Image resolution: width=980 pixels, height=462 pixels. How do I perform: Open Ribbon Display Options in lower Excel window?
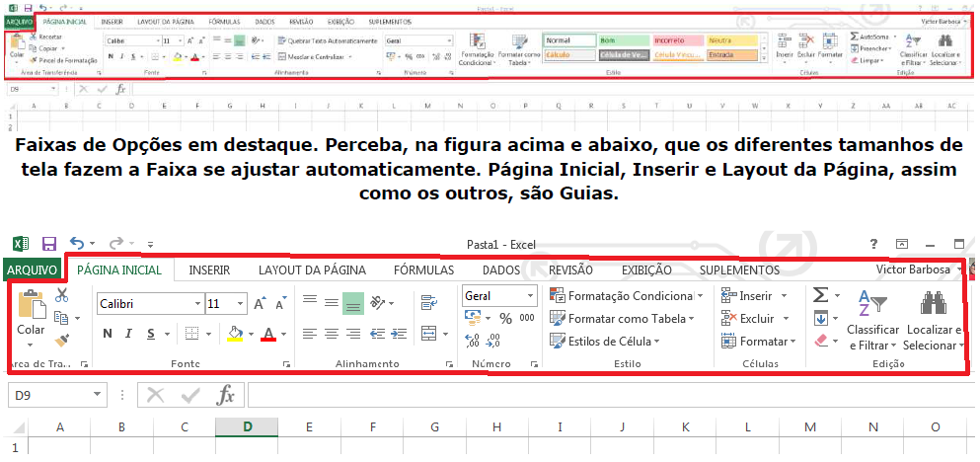point(902,244)
